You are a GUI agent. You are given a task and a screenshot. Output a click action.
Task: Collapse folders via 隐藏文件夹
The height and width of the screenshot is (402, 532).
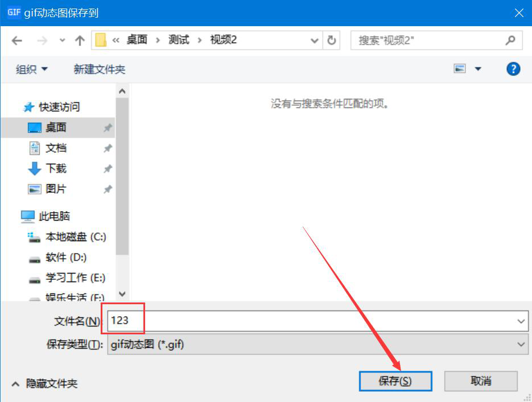[45, 384]
